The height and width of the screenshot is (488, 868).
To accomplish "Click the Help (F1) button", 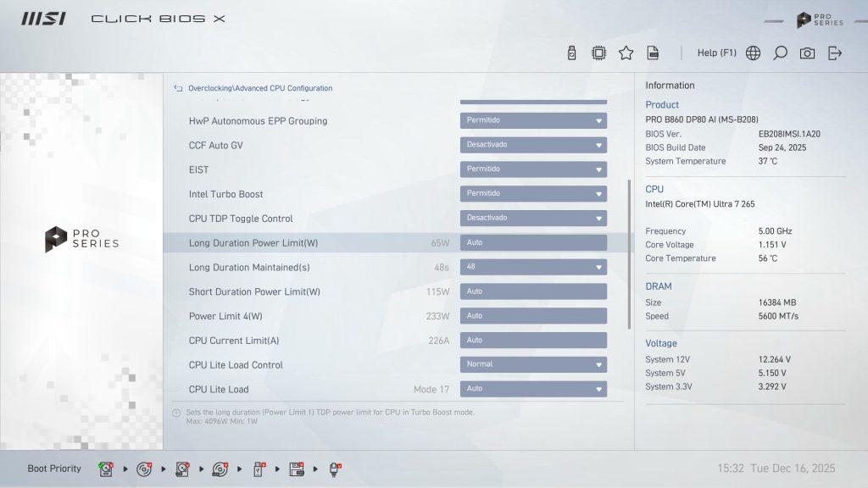I will pyautogui.click(x=717, y=53).
